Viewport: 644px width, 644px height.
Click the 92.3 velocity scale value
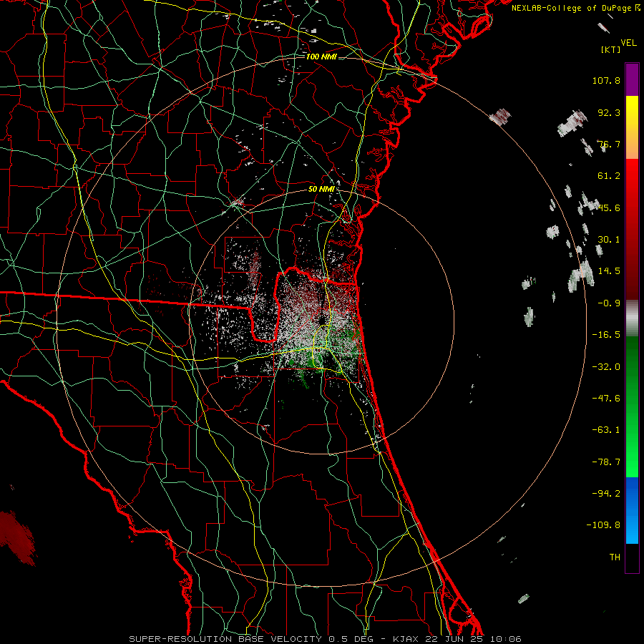tap(609, 112)
